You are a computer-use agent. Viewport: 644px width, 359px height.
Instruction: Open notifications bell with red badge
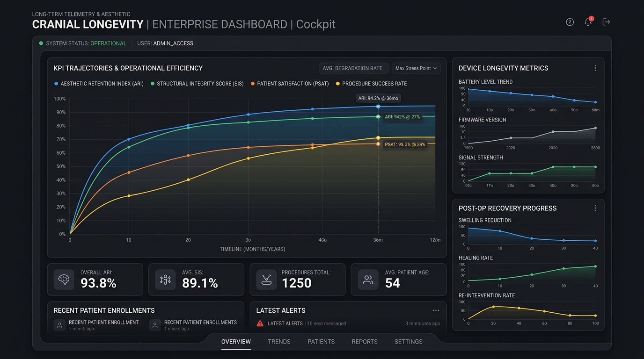tap(588, 22)
